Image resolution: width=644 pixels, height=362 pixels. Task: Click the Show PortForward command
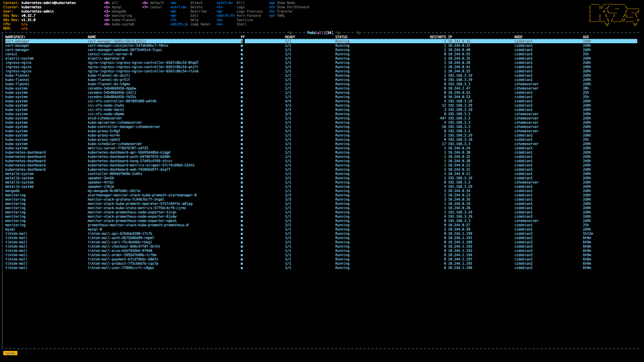(x=293, y=7)
